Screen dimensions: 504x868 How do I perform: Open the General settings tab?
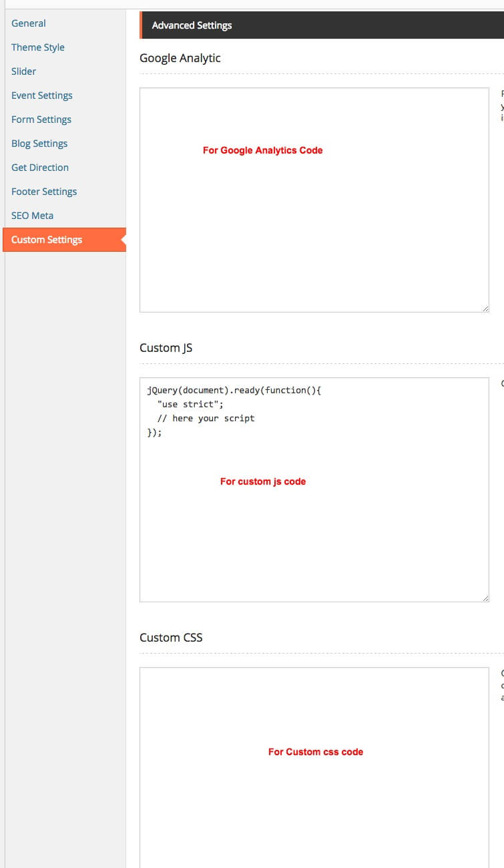point(29,23)
